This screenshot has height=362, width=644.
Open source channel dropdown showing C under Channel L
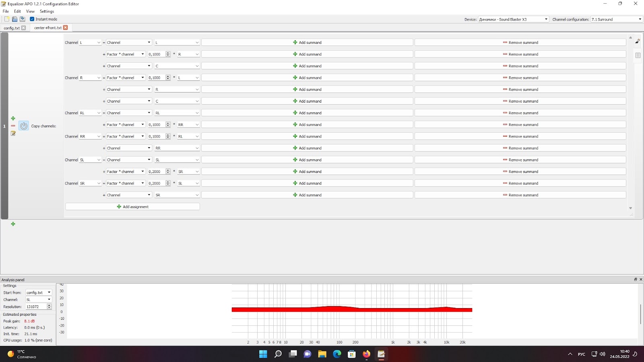pyautogui.click(x=177, y=66)
